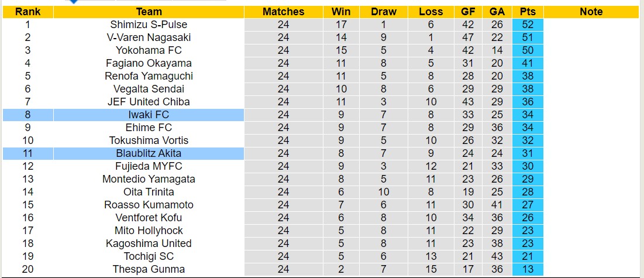The image size is (644, 278).
Task: Open the Blaublitz Akita team entry
Action: [x=149, y=153]
